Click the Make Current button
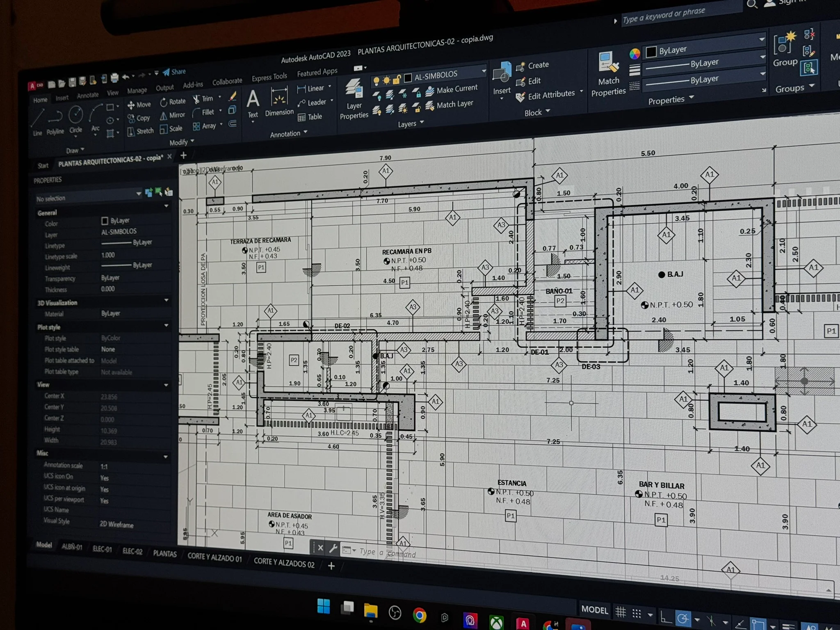Screen dimensions: 840x630 [x=452, y=89]
